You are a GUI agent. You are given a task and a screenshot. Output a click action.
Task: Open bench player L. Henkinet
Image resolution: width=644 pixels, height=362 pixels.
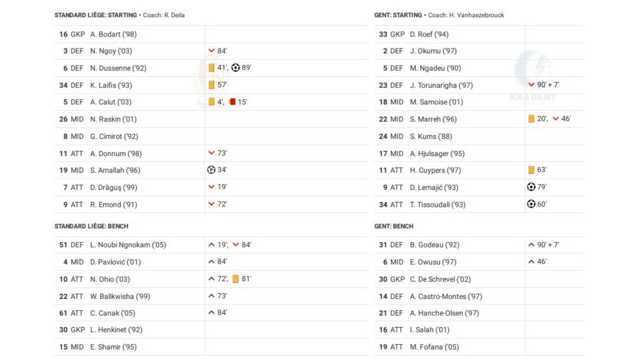pos(116,330)
